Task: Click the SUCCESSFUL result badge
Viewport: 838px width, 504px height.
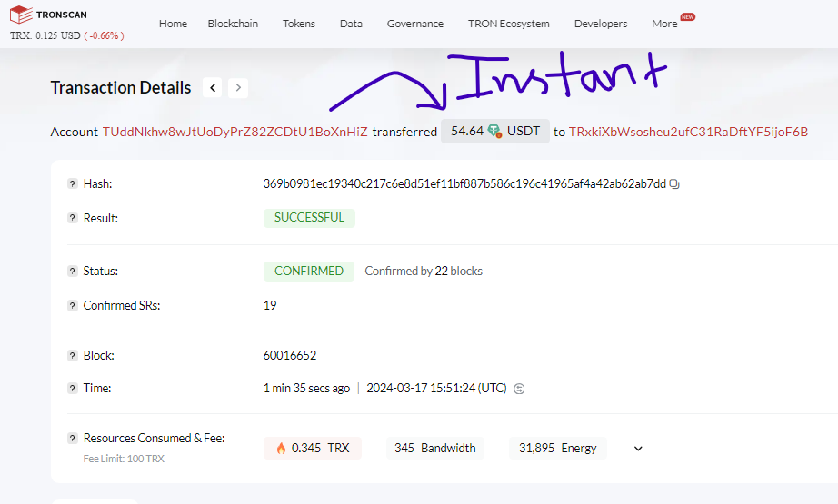Action: click(309, 218)
